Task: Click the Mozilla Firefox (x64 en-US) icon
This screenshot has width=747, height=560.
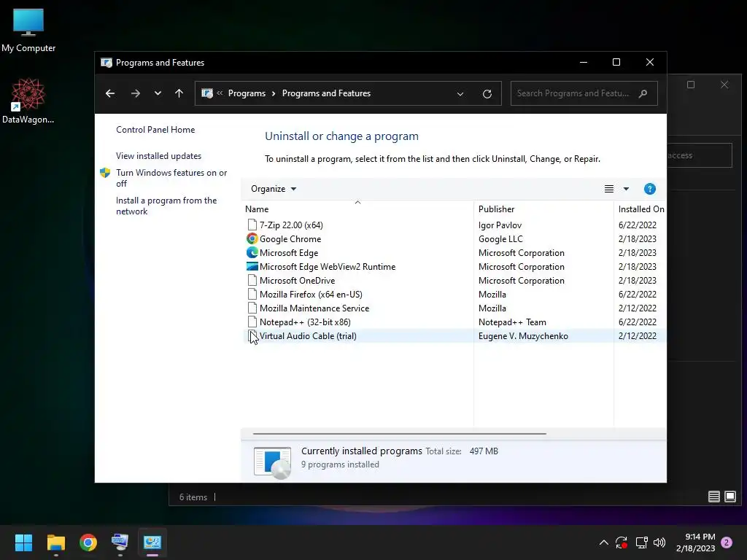Action: pyautogui.click(x=252, y=295)
